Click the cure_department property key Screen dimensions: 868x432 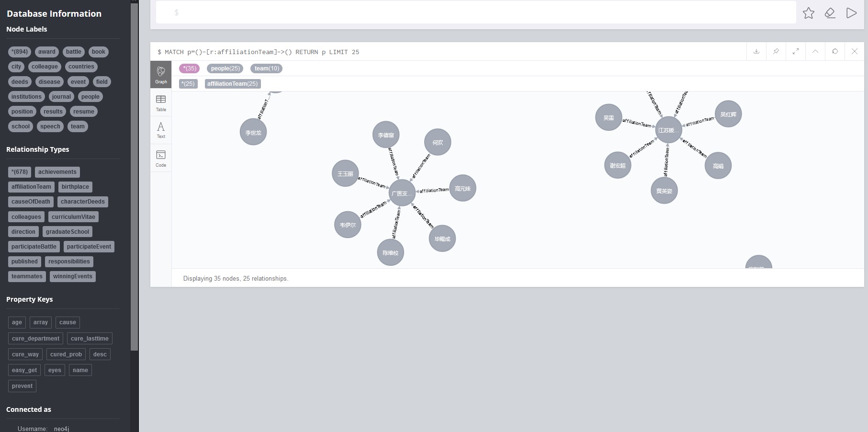pyautogui.click(x=35, y=339)
